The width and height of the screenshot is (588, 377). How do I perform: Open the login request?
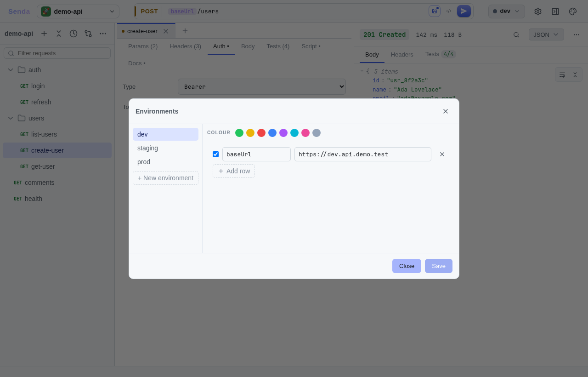(57, 86)
